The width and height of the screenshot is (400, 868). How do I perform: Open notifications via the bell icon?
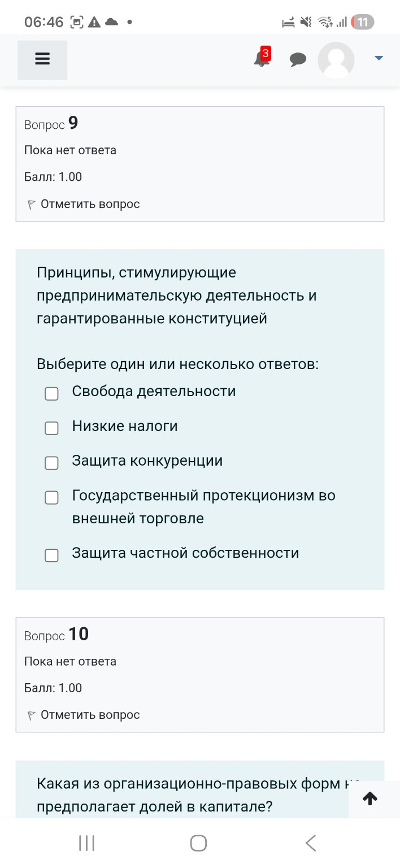(x=260, y=60)
